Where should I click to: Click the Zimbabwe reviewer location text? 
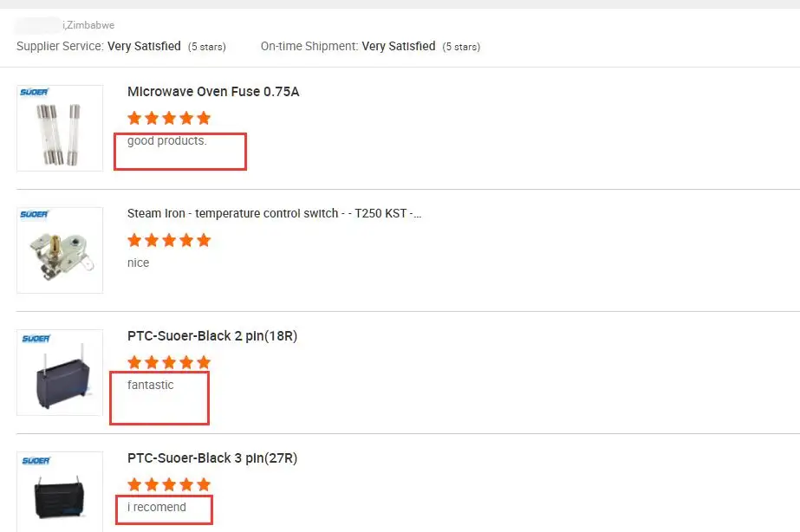[90, 25]
